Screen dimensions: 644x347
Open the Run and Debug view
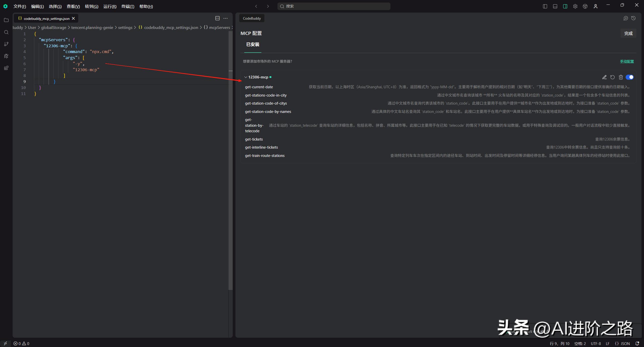pos(6,56)
